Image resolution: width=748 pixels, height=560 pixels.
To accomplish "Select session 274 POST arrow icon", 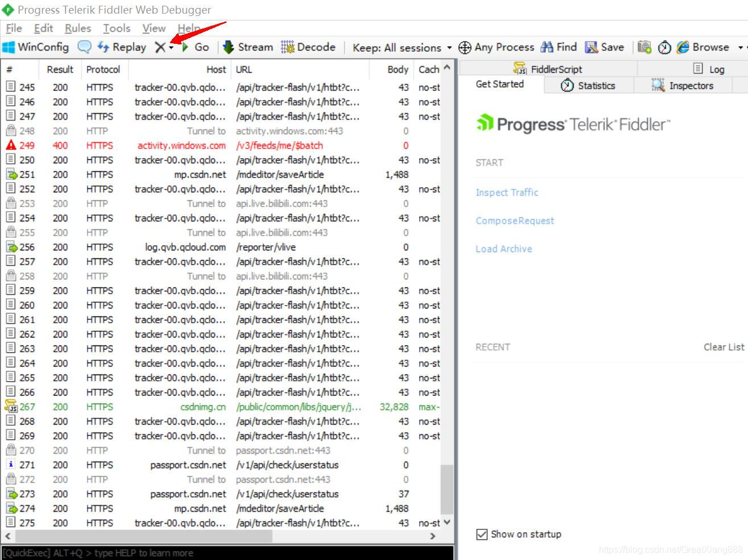I will (x=11, y=509).
